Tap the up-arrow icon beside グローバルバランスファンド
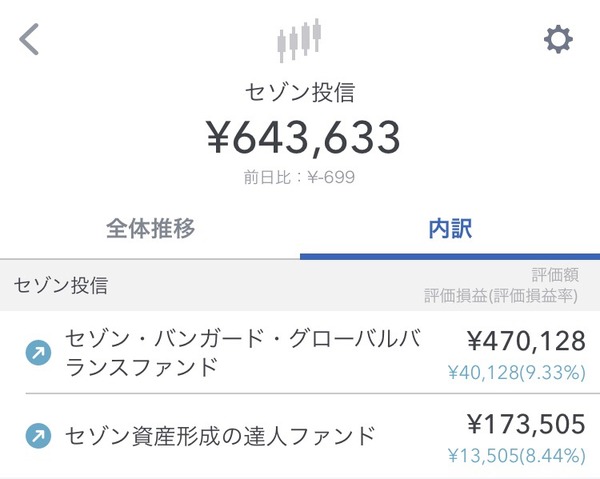This screenshot has height=479, width=600. pos(38,352)
